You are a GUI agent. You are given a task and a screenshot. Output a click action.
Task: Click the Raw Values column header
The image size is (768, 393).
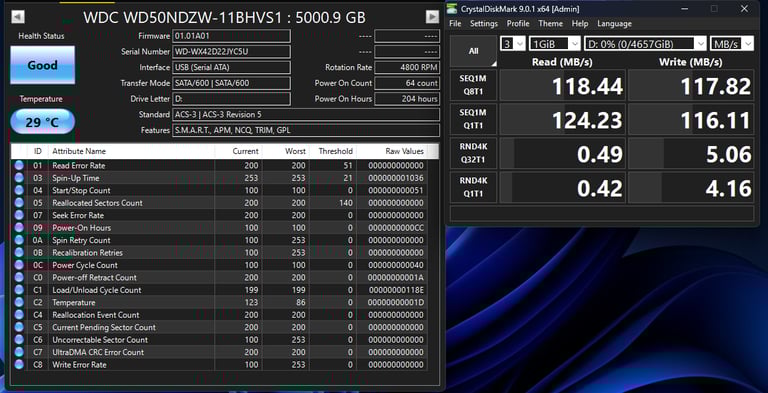click(391, 151)
